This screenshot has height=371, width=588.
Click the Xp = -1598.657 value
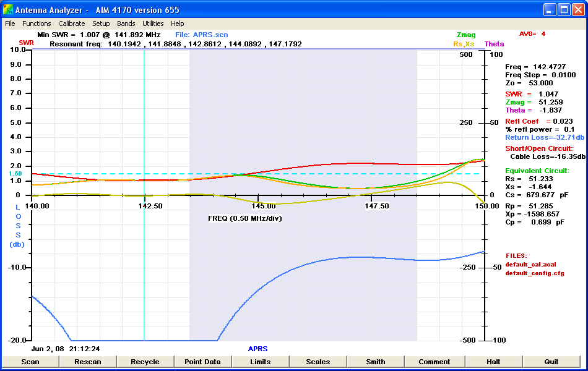click(532, 215)
